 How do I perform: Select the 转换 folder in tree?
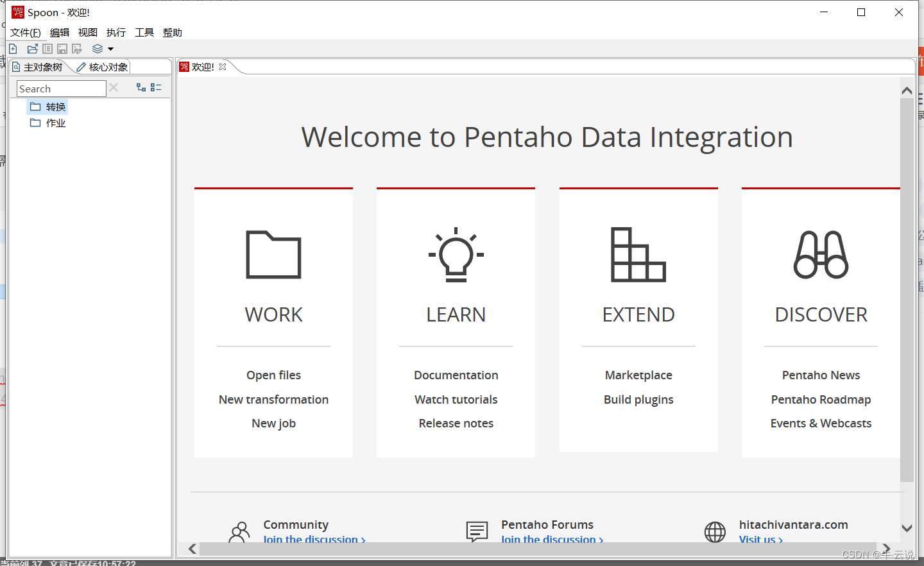click(x=48, y=107)
